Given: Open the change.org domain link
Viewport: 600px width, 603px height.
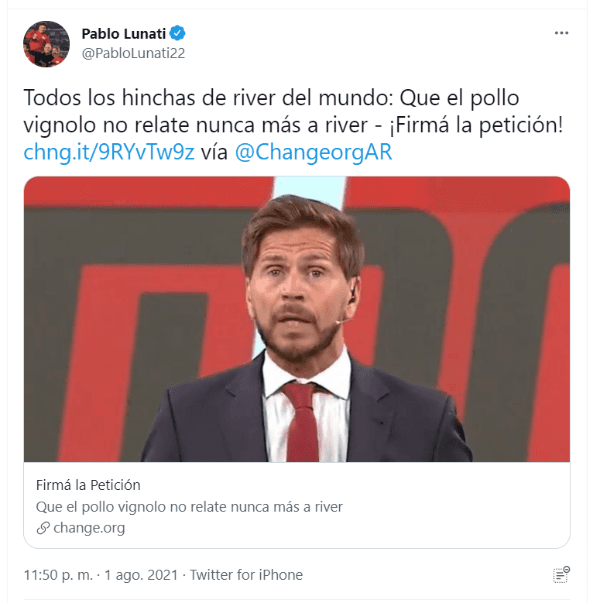Looking at the screenshot, I should click(89, 528).
